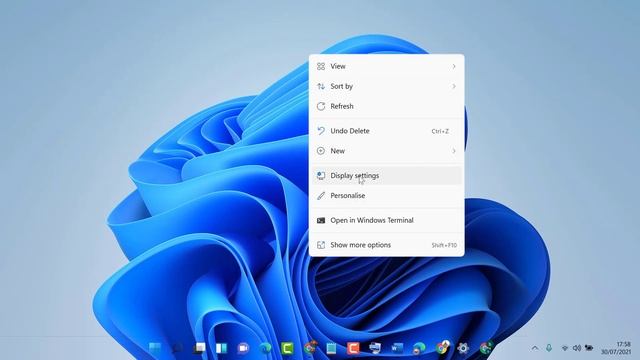Click the Sort by arrows icon
This screenshot has width=640, height=360.
coord(321,86)
